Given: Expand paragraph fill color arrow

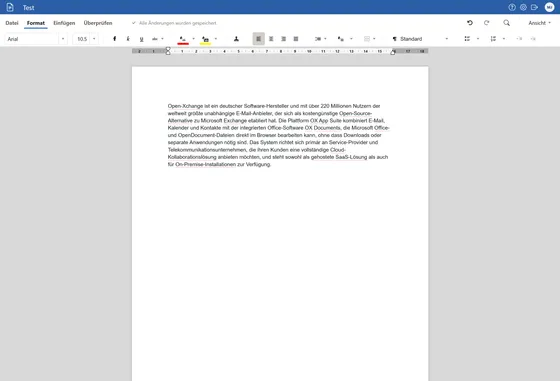Looking at the screenshot, I should point(351,39).
